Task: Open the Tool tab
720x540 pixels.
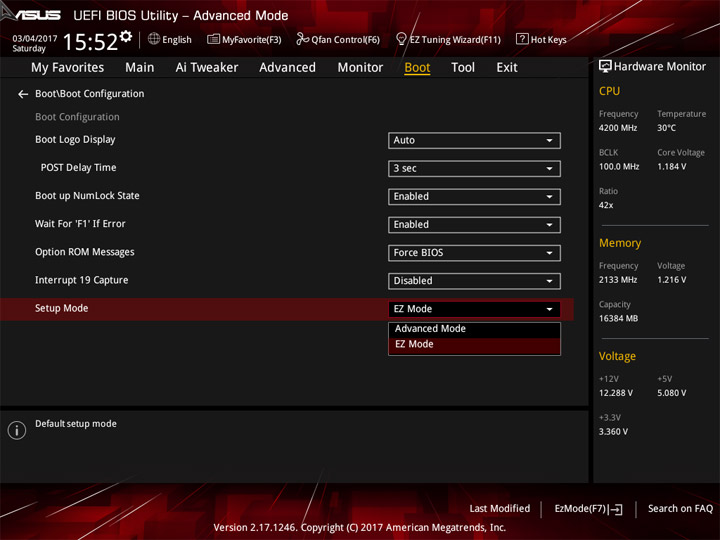Action: coord(463,68)
